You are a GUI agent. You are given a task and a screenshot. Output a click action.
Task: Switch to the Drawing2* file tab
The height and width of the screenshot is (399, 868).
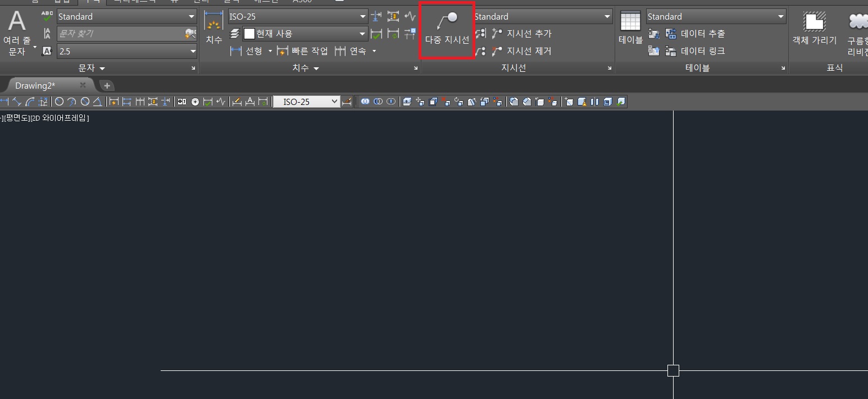click(x=35, y=85)
